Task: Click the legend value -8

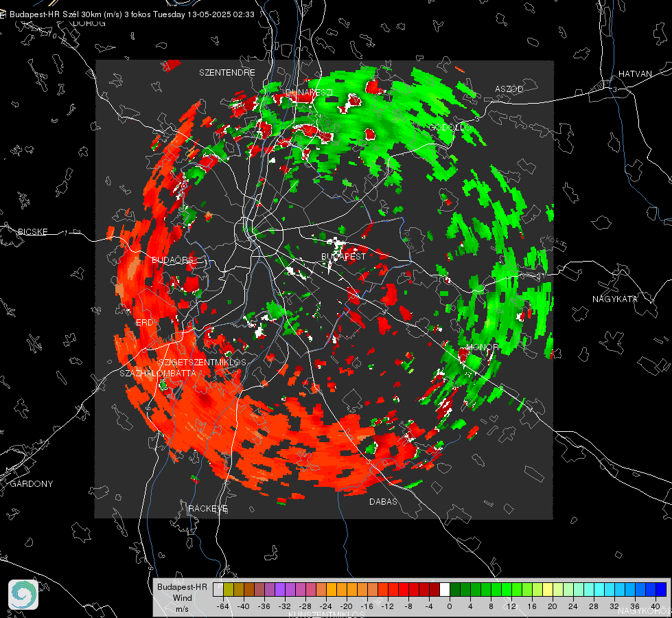Action: click(x=408, y=606)
